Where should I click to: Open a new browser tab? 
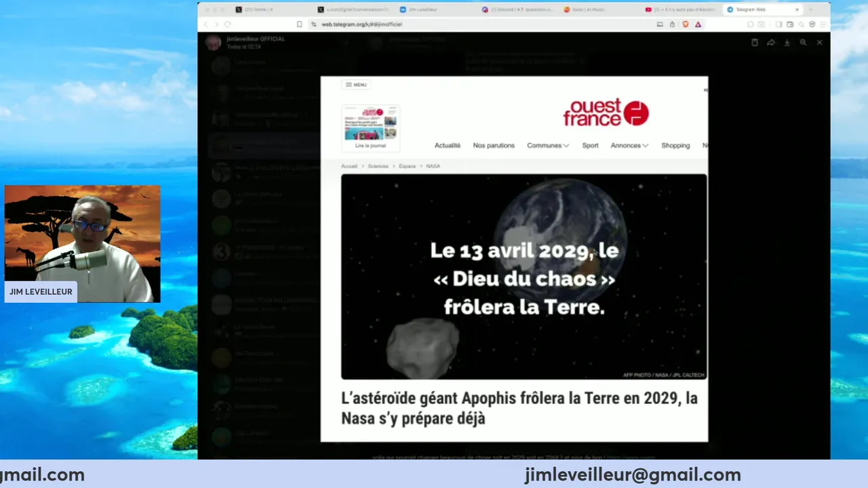pos(811,9)
